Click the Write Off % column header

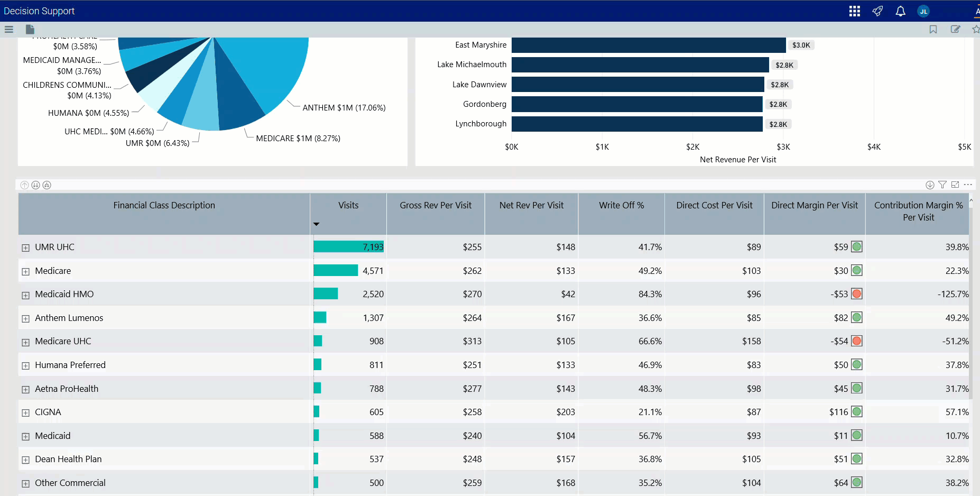[621, 205]
